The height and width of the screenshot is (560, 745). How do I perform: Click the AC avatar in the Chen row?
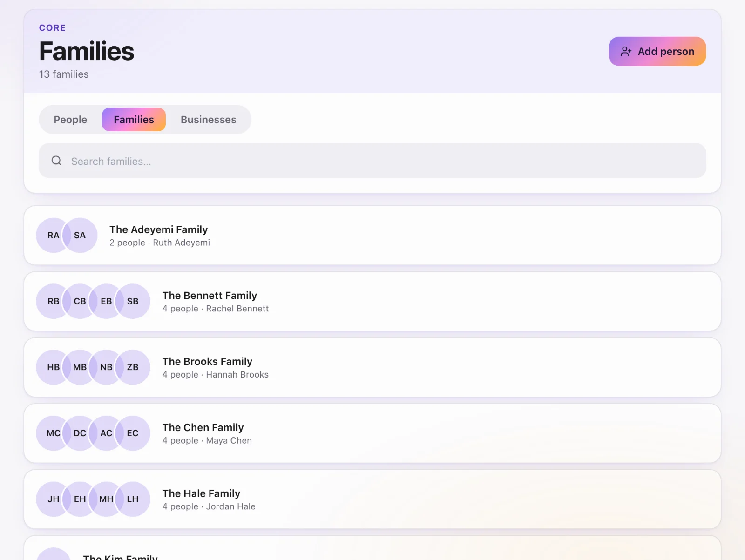(x=106, y=433)
